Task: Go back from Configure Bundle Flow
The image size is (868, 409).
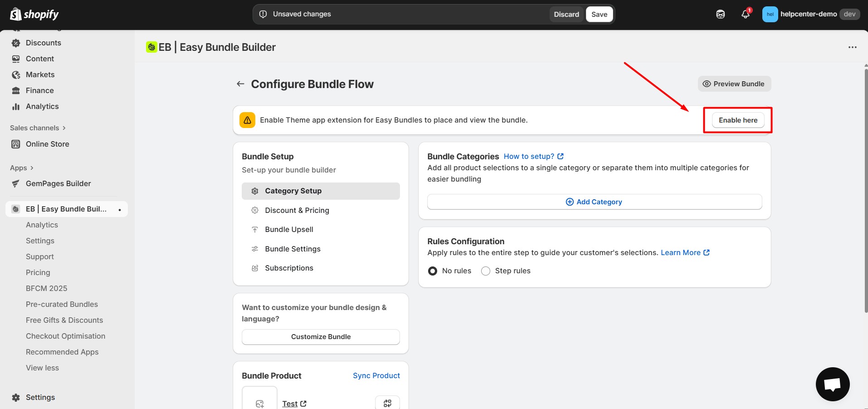Action: pos(240,84)
